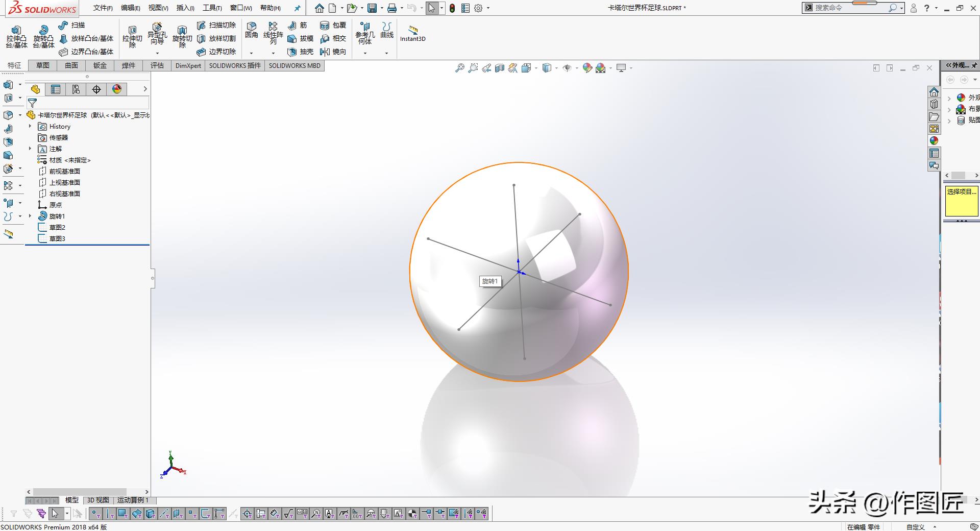The image size is (980, 531).
Task: Switch to the 草图 (Sketch) ribbon tab
Action: 43,65
